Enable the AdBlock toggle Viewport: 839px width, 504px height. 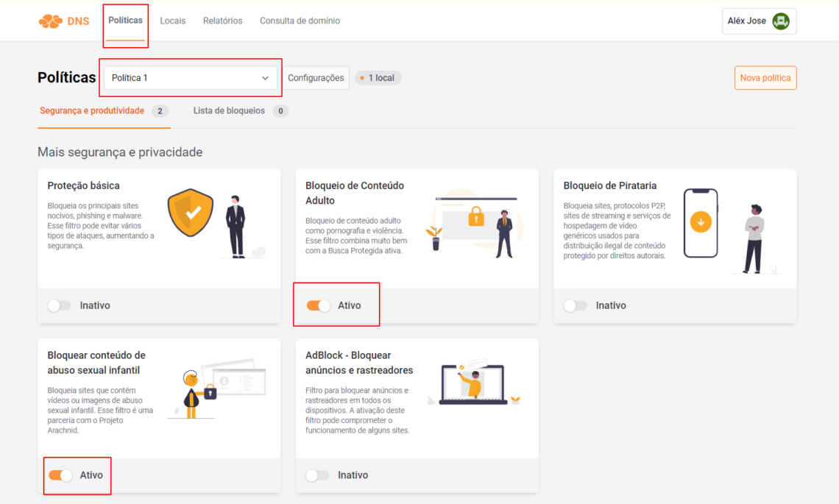(317, 475)
